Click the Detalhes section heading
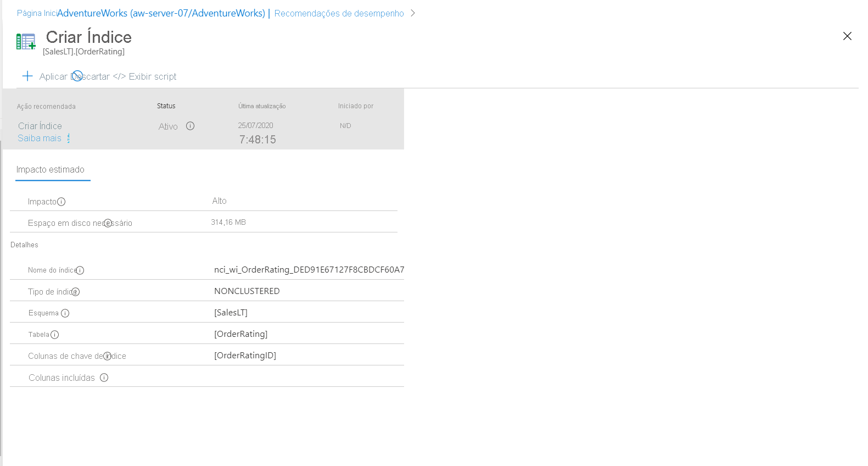The height and width of the screenshot is (466, 868). click(x=24, y=245)
